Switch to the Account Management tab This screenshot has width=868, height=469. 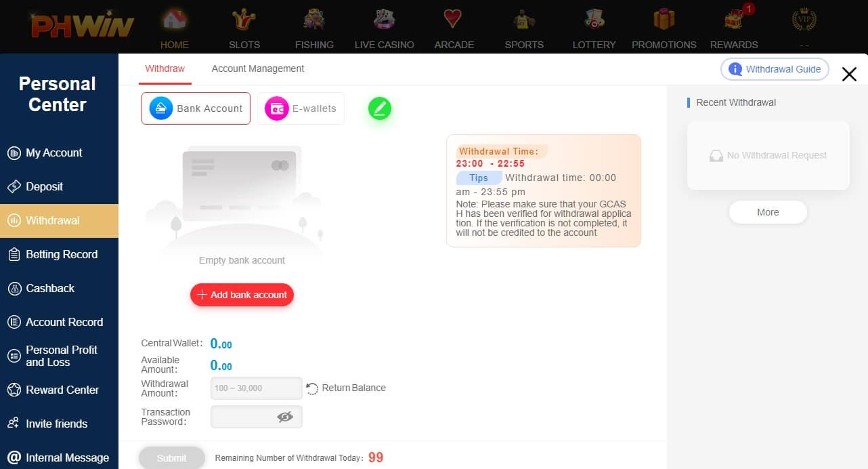[258, 68]
